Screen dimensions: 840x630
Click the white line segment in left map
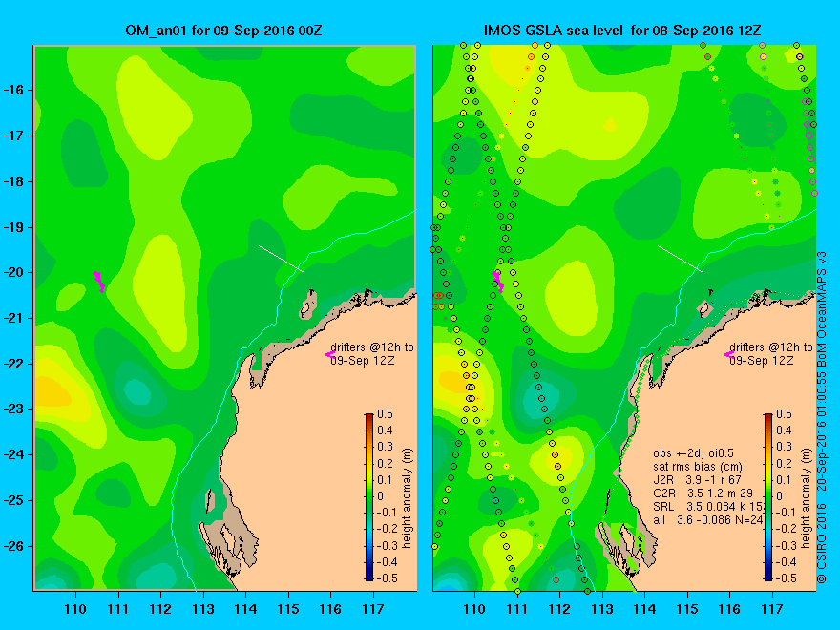[x=282, y=260]
